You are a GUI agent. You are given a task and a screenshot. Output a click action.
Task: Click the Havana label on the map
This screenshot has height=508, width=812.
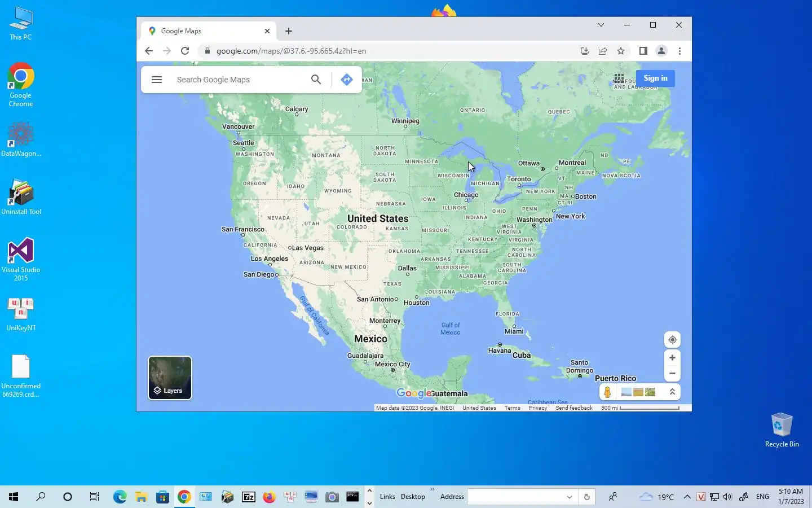coord(500,351)
